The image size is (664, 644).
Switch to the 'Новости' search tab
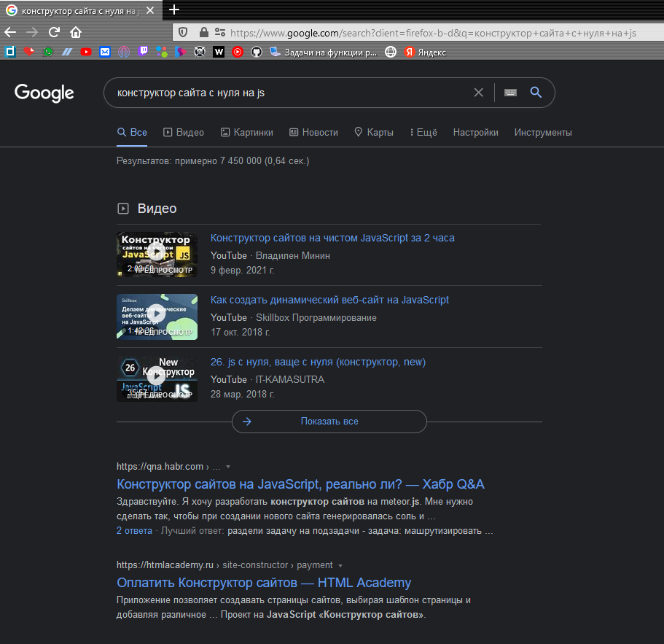[x=314, y=132]
